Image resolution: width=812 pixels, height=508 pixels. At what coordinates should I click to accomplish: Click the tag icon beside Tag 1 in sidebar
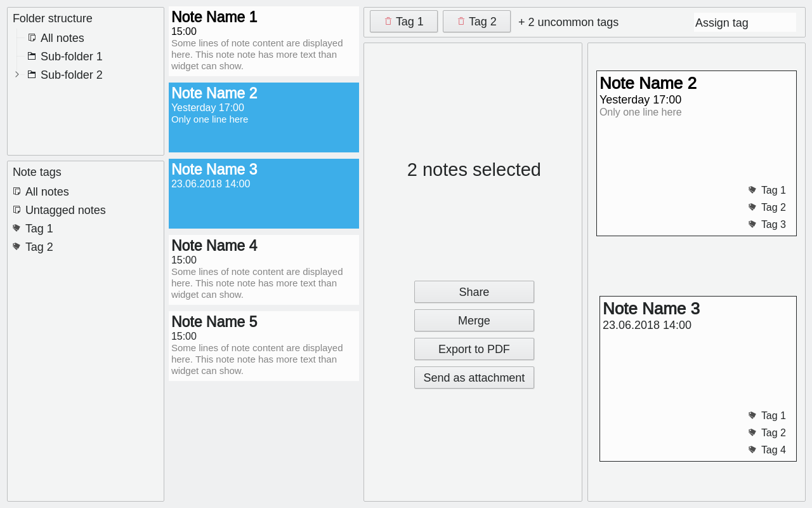tap(16, 228)
